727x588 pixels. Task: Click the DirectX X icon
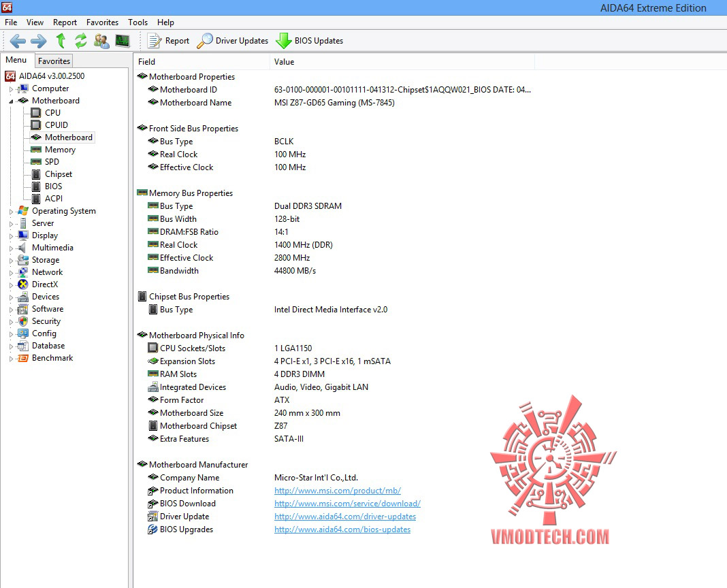click(x=23, y=284)
